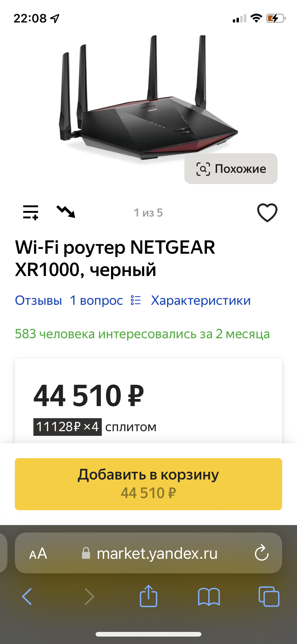The image size is (297, 644).
Task: Tap the 1 из 5 image counter
Action: coord(148,213)
